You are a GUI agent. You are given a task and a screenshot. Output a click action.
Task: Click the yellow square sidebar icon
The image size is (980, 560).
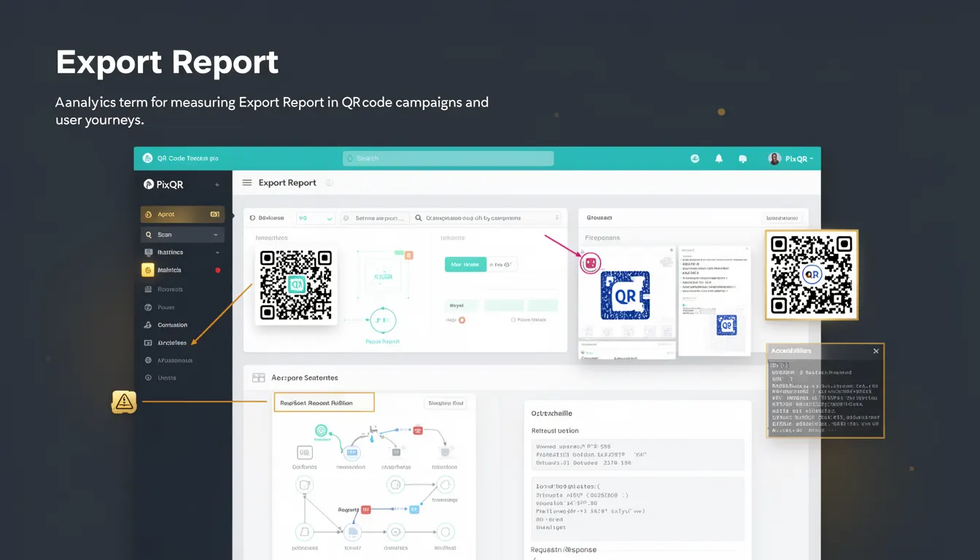coord(148,270)
